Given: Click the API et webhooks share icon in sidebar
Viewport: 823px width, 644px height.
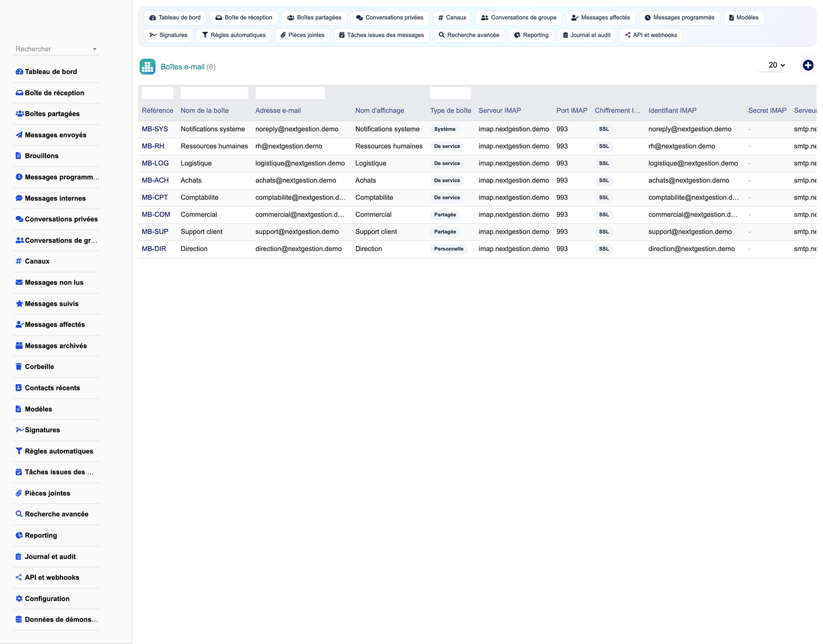Looking at the screenshot, I should (19, 577).
